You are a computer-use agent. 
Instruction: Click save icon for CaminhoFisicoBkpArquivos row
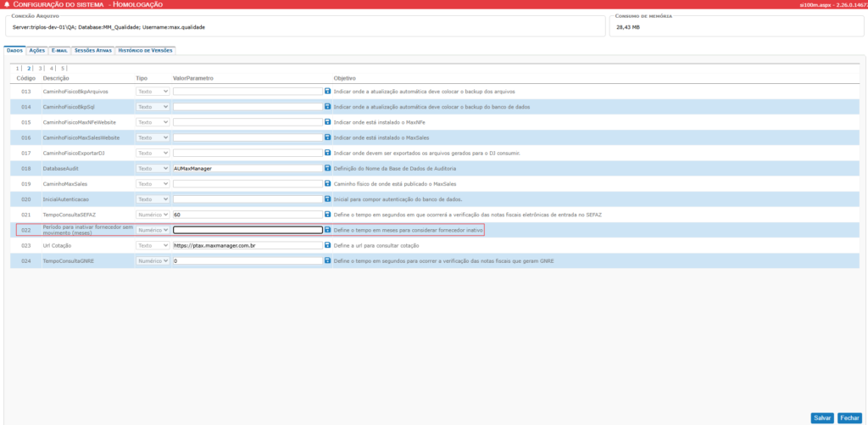(327, 91)
